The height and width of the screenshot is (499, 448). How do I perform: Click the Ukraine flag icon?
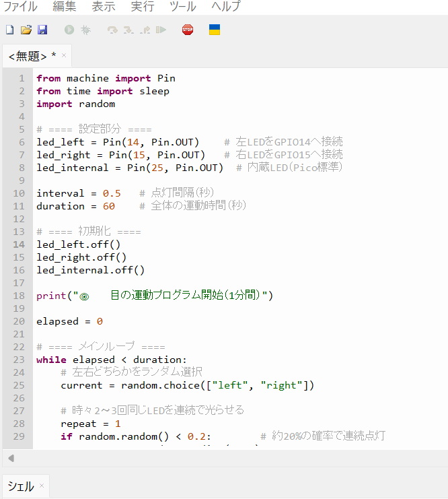point(215,30)
